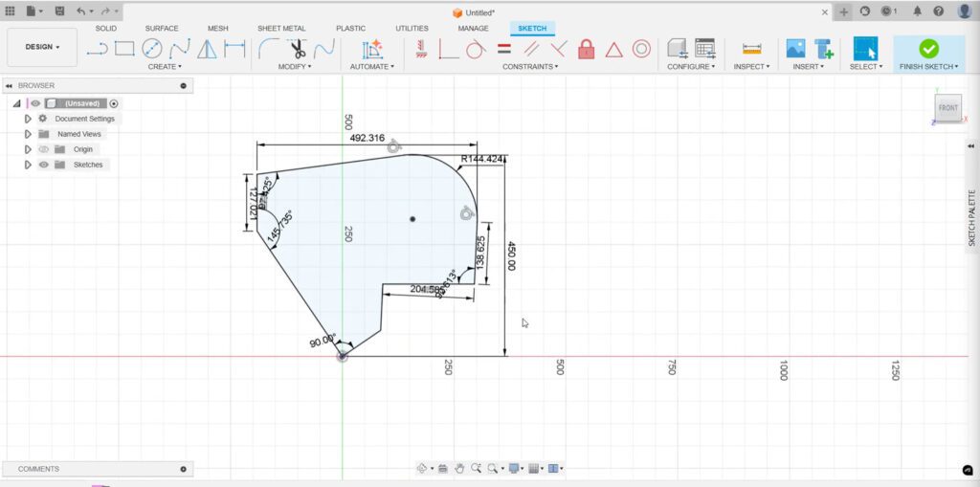This screenshot has width=980, height=487.
Task: Select the Fillet tool in Modify
Action: pyautogui.click(x=269, y=49)
